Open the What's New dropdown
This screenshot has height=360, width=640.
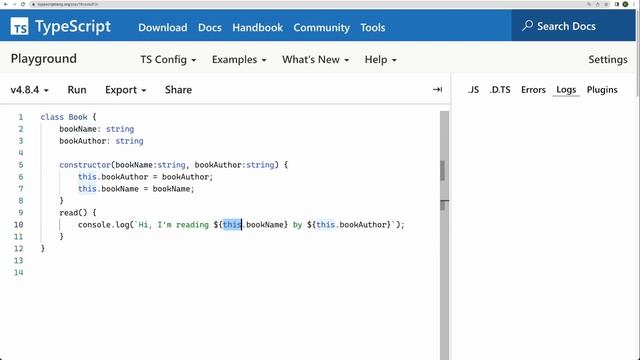click(x=316, y=60)
